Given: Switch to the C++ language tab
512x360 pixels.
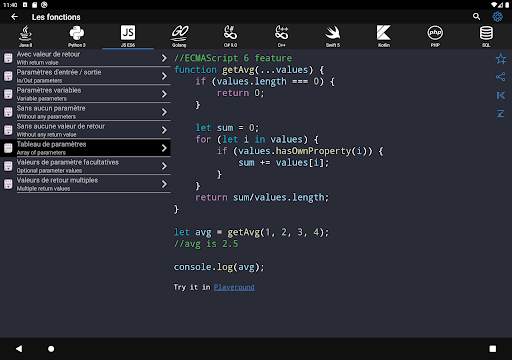Looking at the screenshot, I should [x=282, y=36].
